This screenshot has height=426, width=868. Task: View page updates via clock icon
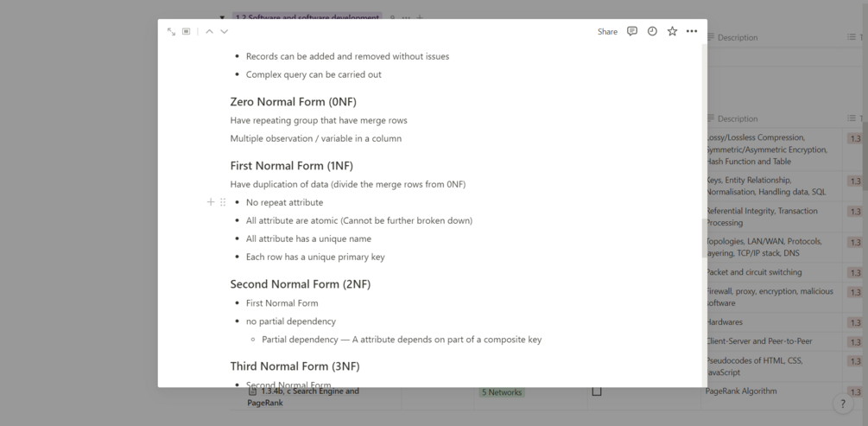click(652, 32)
